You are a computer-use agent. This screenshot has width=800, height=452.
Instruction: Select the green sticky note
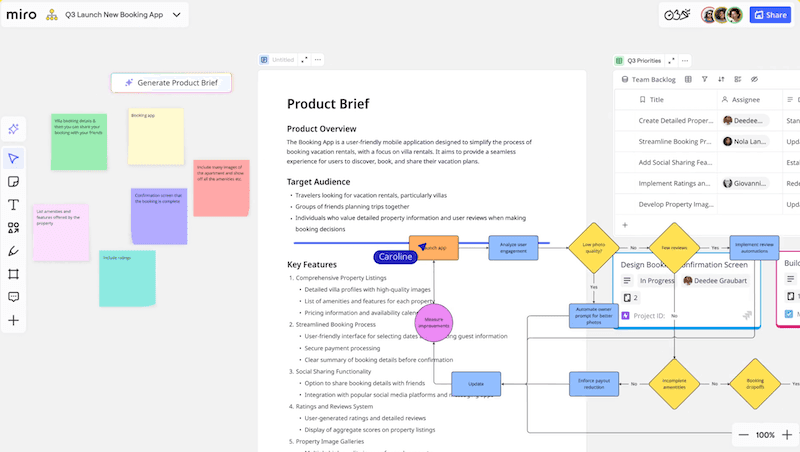(79, 141)
